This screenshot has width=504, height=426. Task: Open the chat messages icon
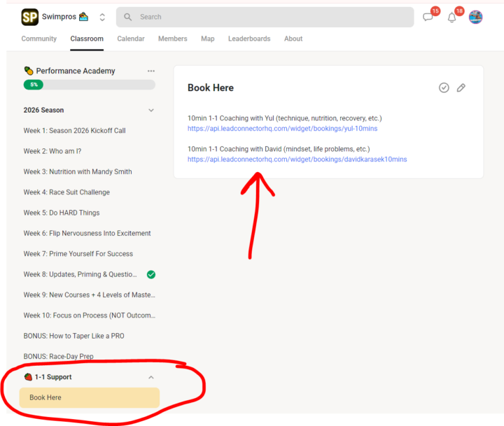pos(428,17)
